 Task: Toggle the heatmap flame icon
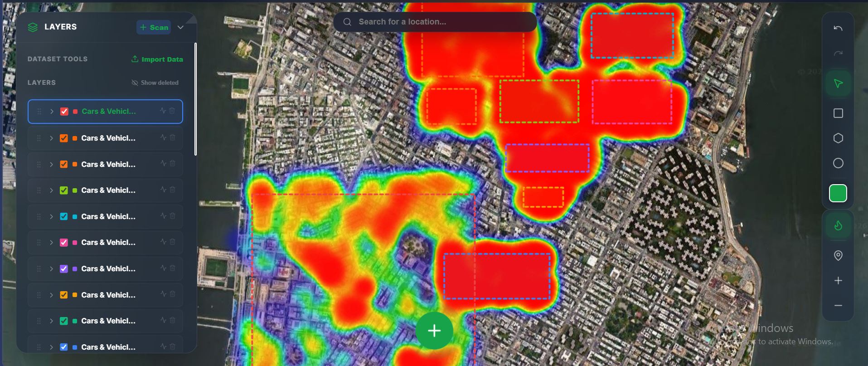click(838, 225)
